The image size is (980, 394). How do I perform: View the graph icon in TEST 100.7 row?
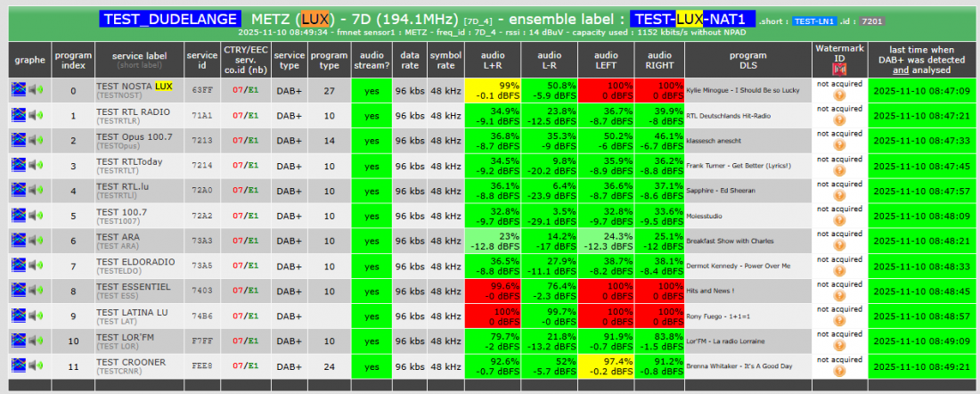click(x=19, y=215)
